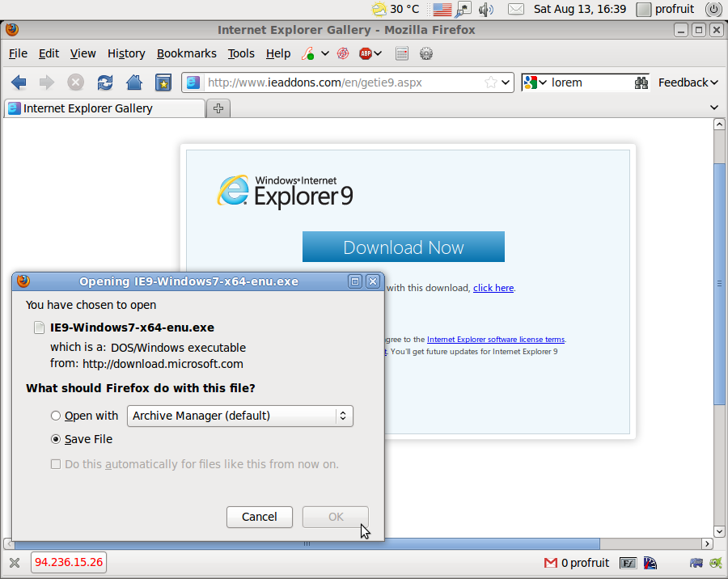The width and height of the screenshot is (728, 579).
Task: Open the list all tabs dropdown arrow
Action: (x=714, y=108)
